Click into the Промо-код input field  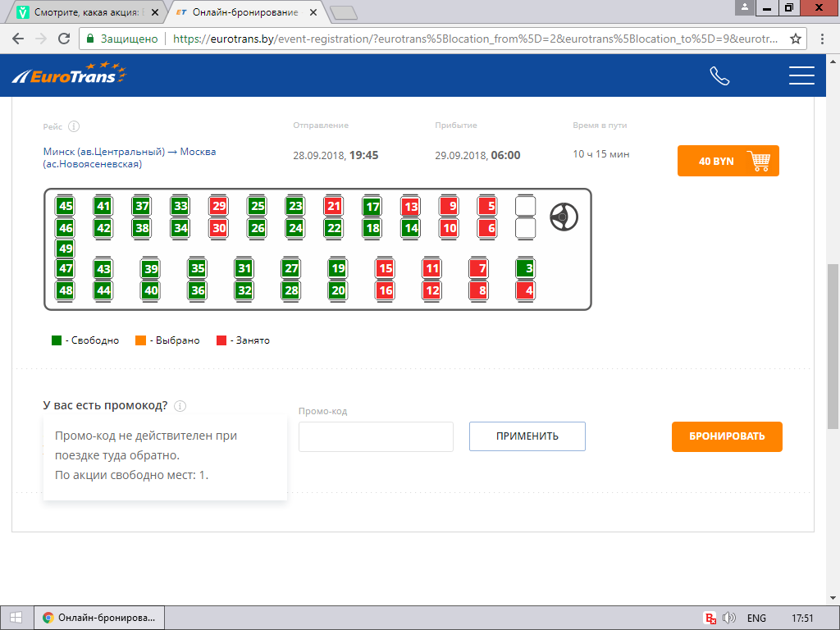click(376, 436)
